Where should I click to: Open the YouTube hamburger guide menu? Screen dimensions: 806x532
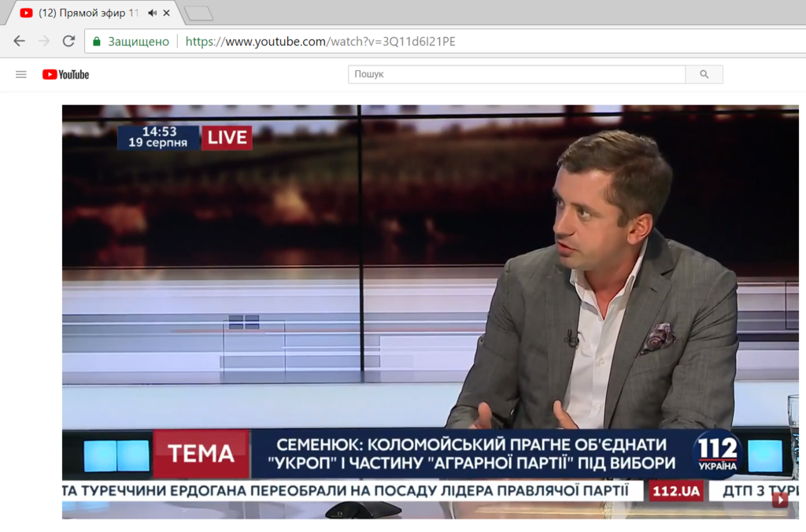point(21,75)
